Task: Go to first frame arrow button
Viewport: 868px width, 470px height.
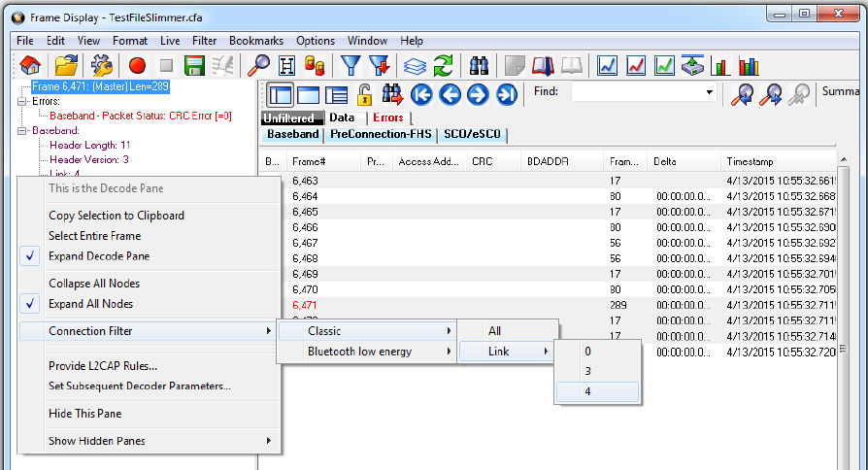Action: click(421, 94)
